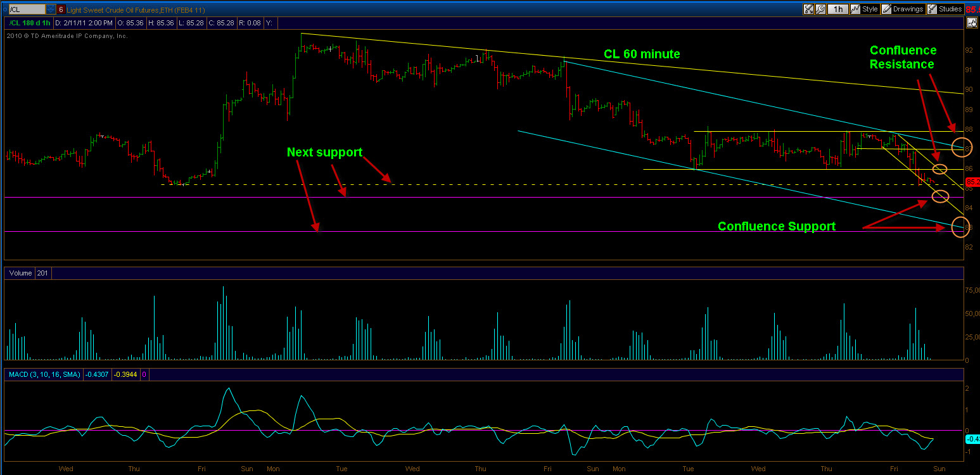
Task: Click the D: 2/11/11 2:00 PM cell
Action: [x=84, y=23]
